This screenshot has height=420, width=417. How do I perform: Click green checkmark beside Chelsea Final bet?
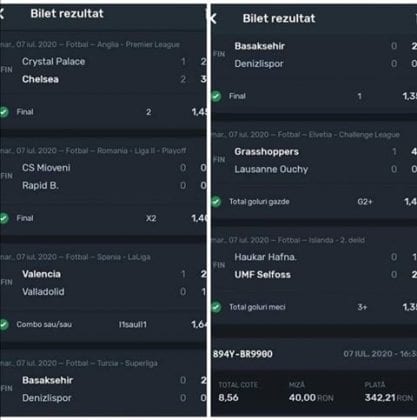pos(4,112)
